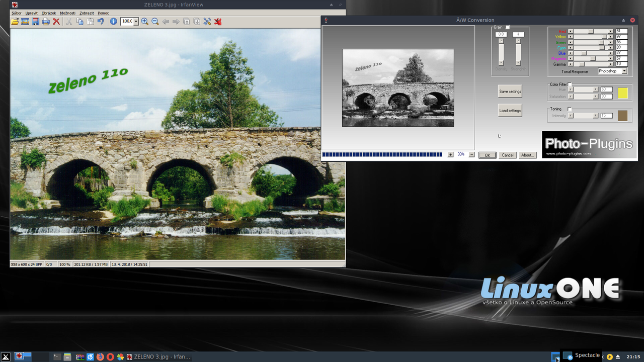
Task: Open the Opera browser taskbar icon
Action: pyautogui.click(x=110, y=357)
